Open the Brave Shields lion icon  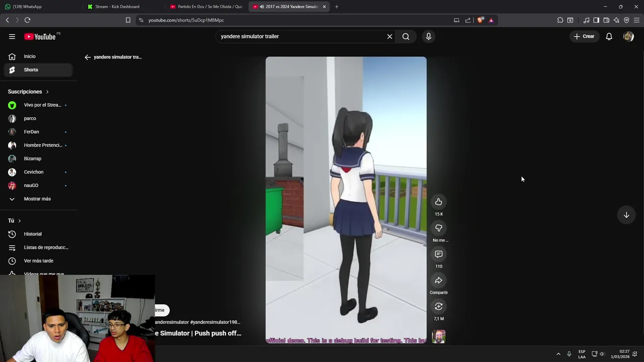point(480,20)
